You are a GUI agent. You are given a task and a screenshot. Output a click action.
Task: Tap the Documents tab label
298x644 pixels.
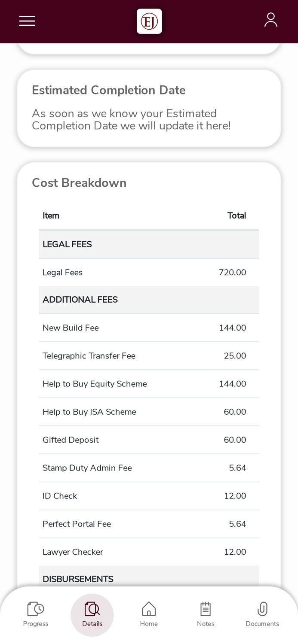[x=262, y=624]
